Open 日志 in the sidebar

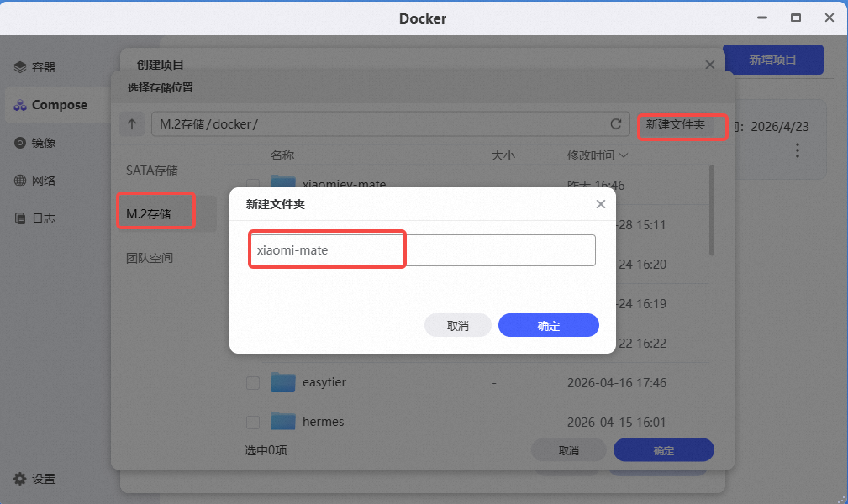click(x=34, y=218)
